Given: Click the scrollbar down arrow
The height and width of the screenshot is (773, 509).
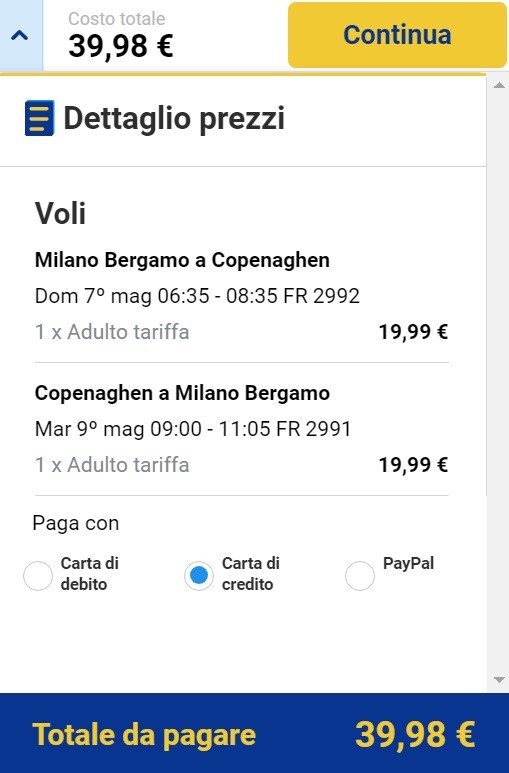Looking at the screenshot, I should click(x=499, y=680).
